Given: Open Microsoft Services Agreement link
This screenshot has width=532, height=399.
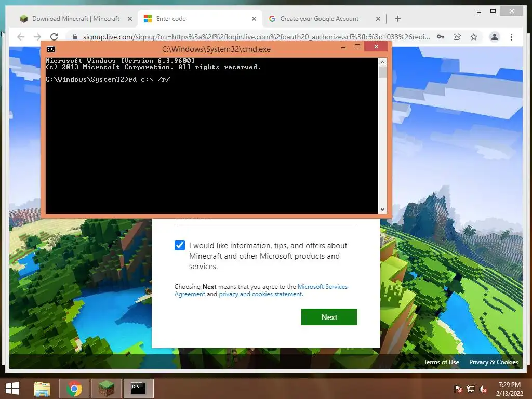Looking at the screenshot, I should (x=261, y=290).
